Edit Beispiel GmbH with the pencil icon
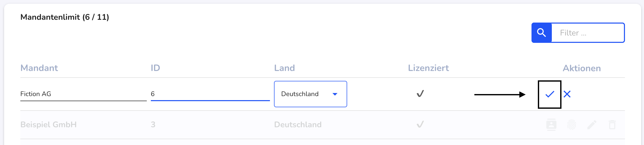 coord(592,125)
